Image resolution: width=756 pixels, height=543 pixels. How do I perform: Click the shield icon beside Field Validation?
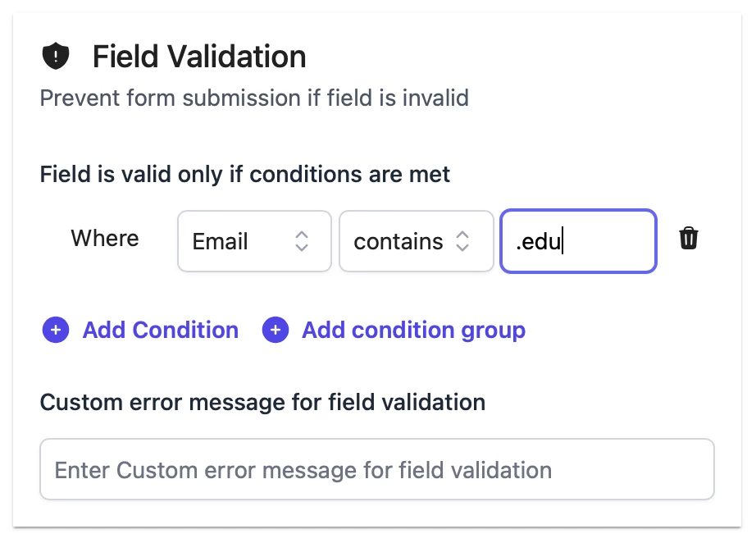point(56,56)
